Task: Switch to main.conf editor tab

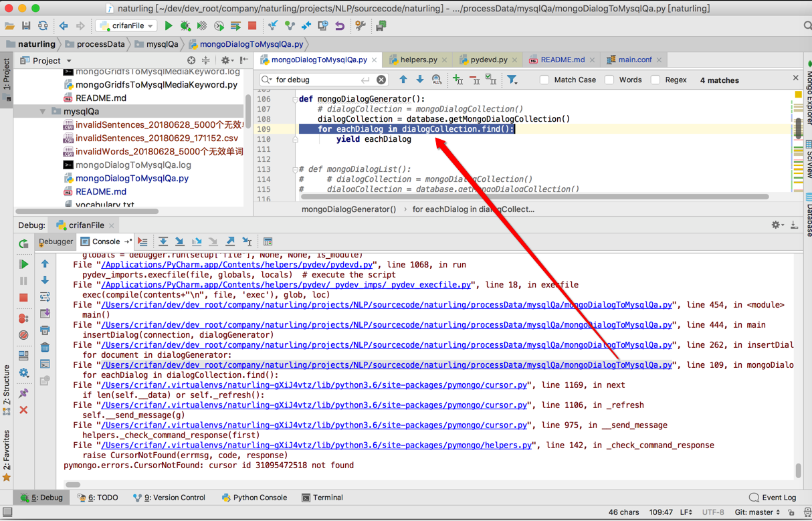Action: [x=634, y=60]
